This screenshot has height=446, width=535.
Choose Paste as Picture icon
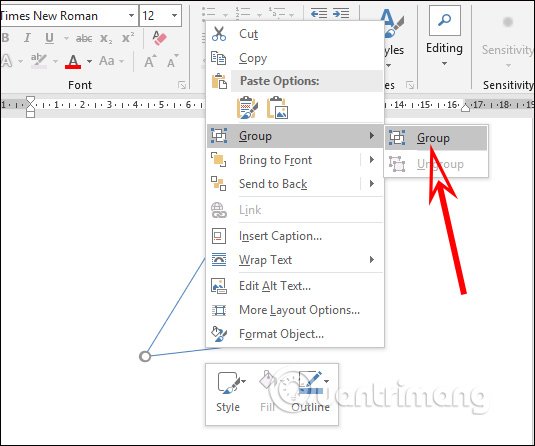click(277, 107)
